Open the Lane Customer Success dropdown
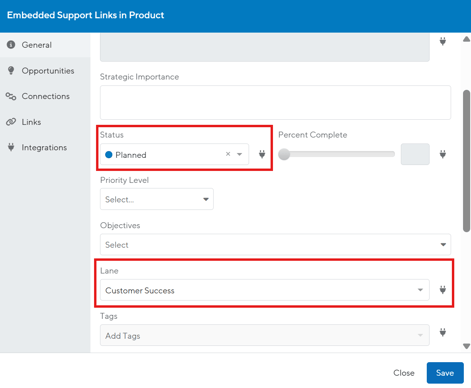This screenshot has width=471, height=388. click(x=265, y=290)
